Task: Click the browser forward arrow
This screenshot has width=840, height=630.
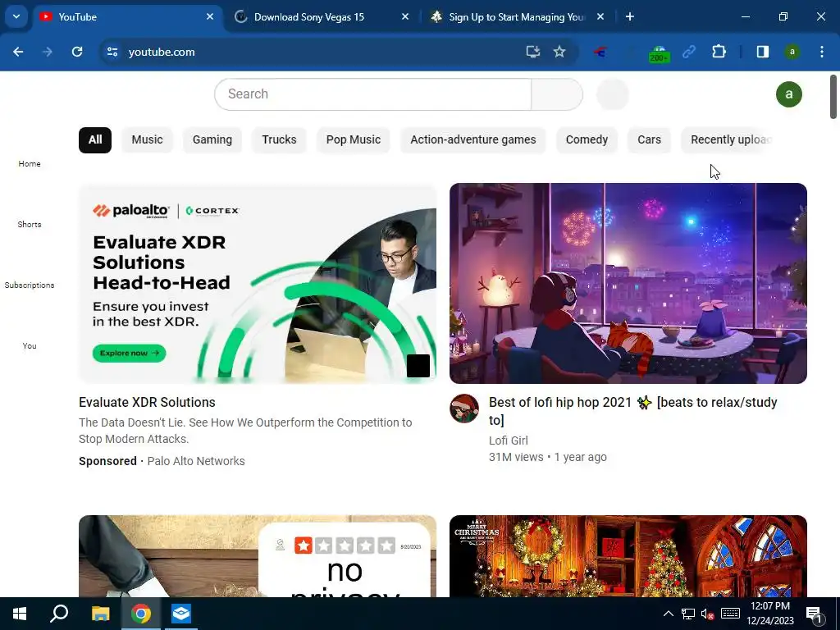Action: point(48,52)
